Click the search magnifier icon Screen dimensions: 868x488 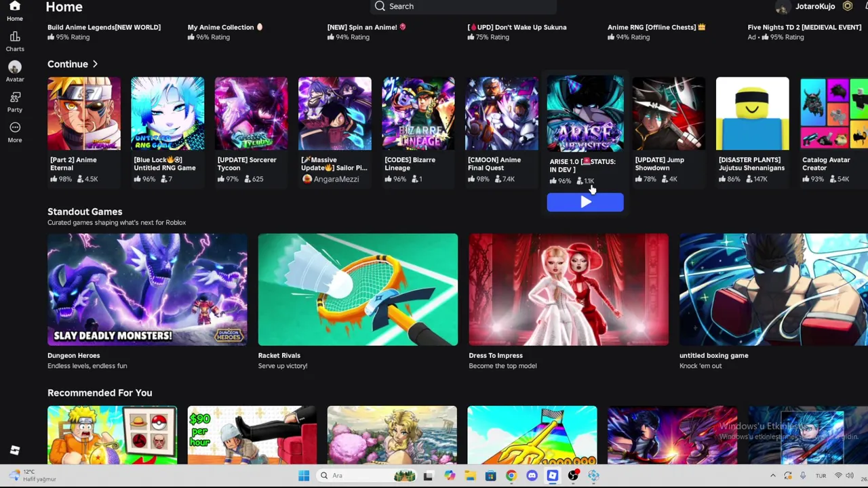coord(380,6)
